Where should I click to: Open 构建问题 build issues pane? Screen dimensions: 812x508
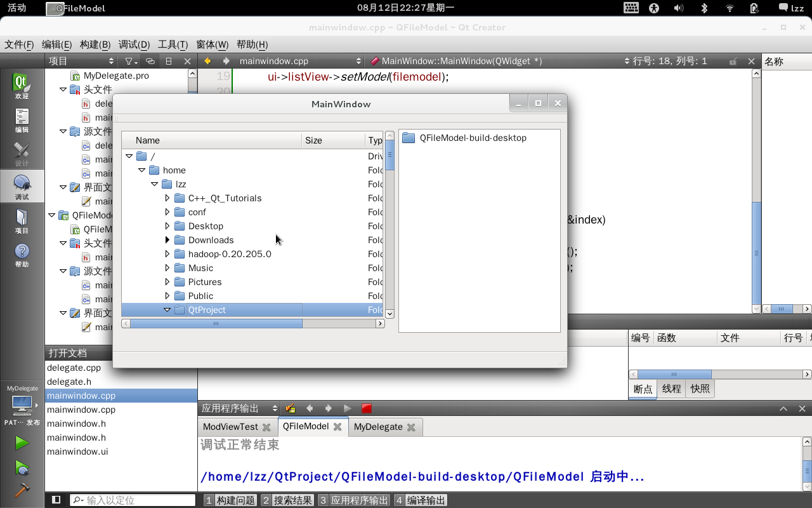coord(230,500)
